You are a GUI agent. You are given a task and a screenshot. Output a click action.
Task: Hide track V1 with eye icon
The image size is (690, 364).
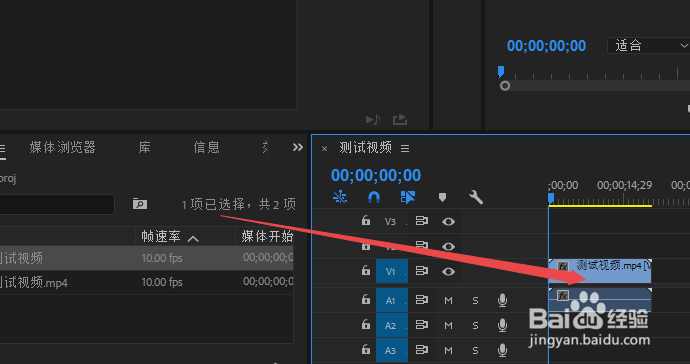click(448, 272)
